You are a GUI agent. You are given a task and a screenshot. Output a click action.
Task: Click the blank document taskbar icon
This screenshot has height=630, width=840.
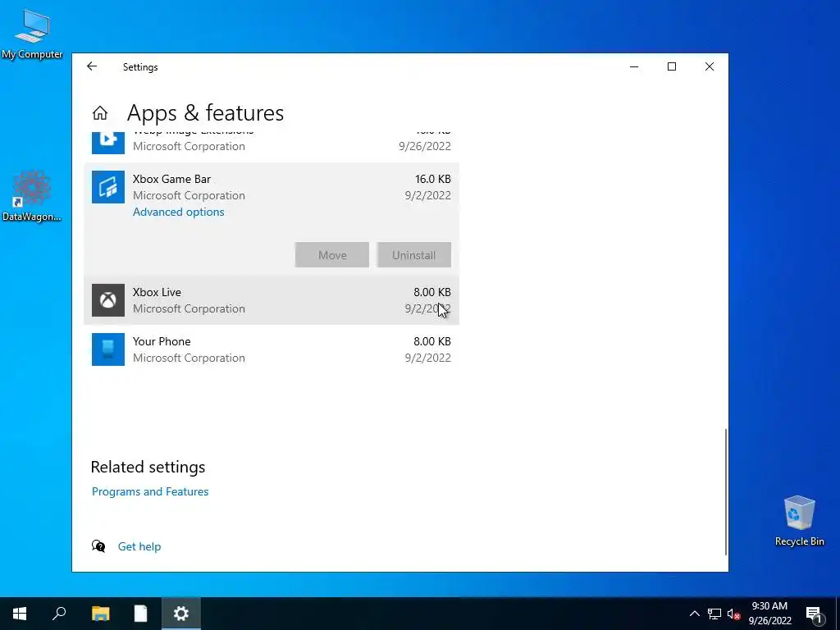(140, 614)
